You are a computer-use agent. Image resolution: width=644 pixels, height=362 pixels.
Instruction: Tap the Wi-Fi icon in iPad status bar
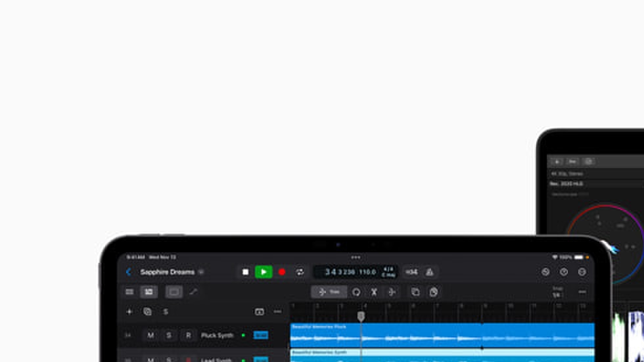(555, 258)
